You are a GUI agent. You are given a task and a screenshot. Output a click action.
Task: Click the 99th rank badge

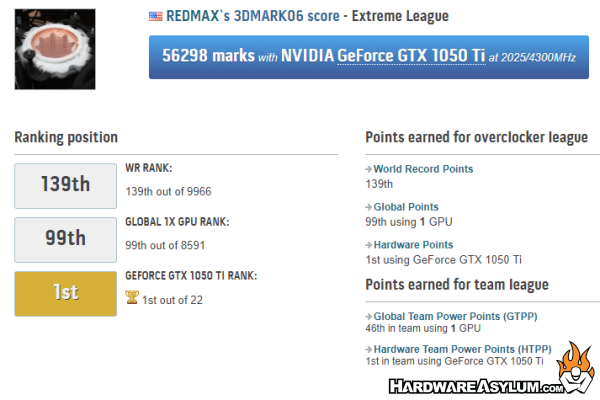65,240
